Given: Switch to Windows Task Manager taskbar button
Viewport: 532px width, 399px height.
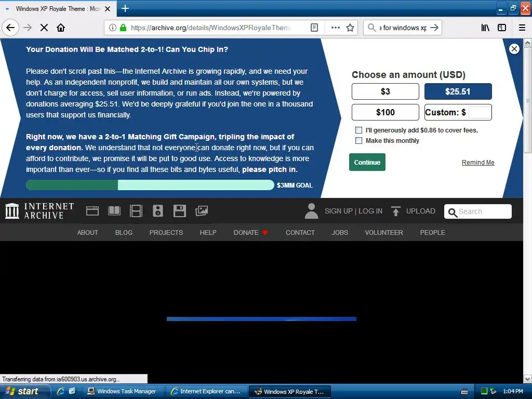Looking at the screenshot, I should (x=123, y=391).
